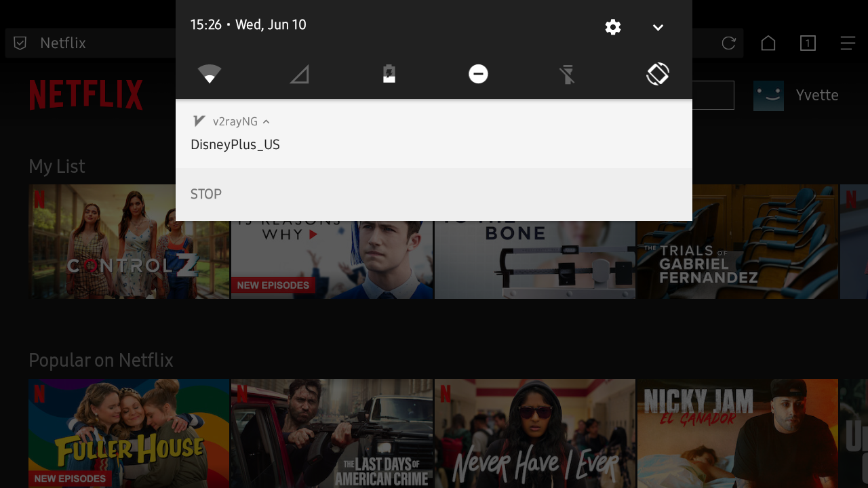This screenshot has height=488, width=868.
Task: Click the date and time text
Action: tap(248, 25)
